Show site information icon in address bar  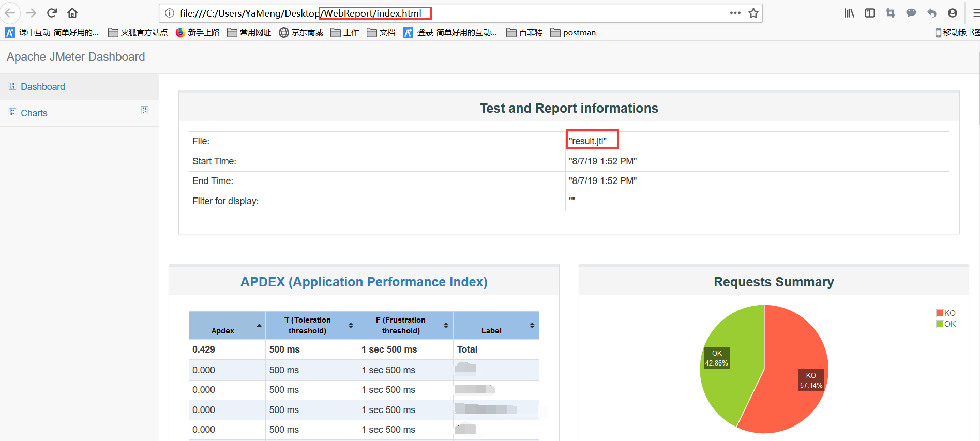coord(170,13)
